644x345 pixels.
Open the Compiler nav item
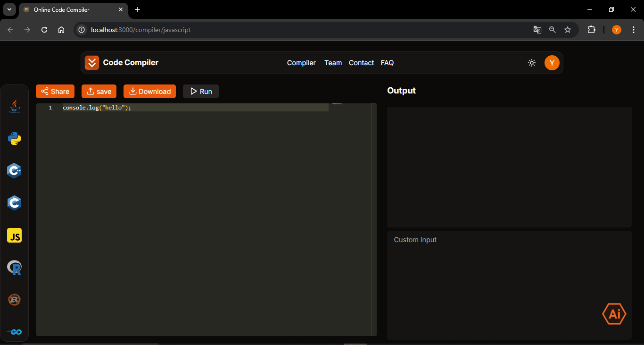[301, 63]
